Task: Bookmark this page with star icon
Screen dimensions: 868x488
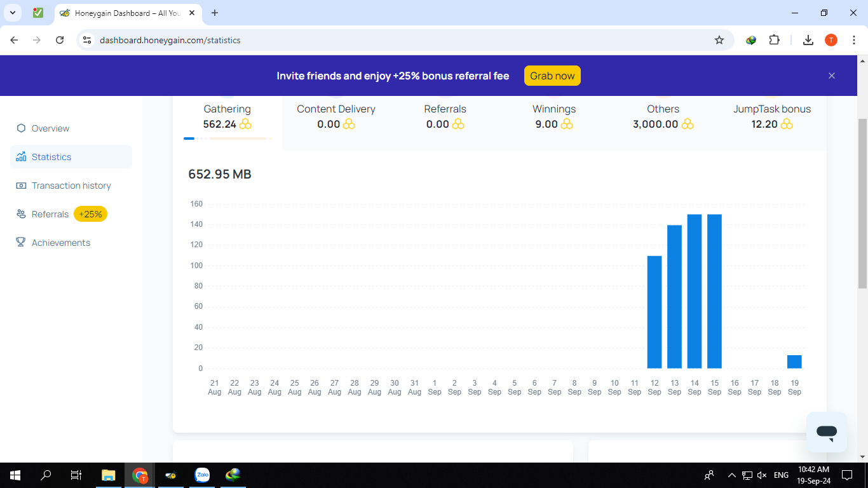Action: click(x=719, y=40)
